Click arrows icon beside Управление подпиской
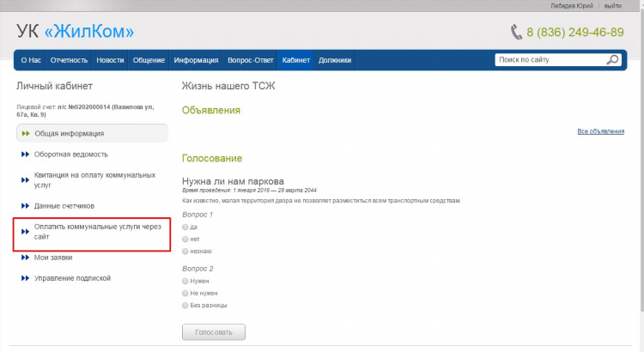 click(25, 278)
